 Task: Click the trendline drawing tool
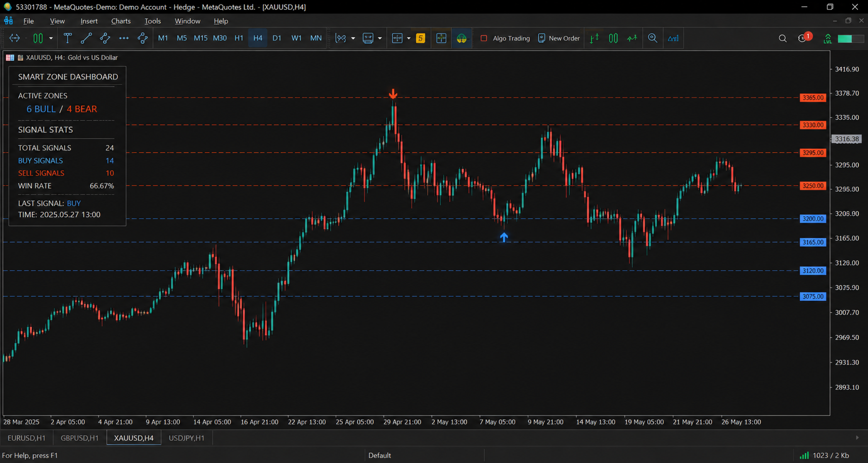pos(86,38)
